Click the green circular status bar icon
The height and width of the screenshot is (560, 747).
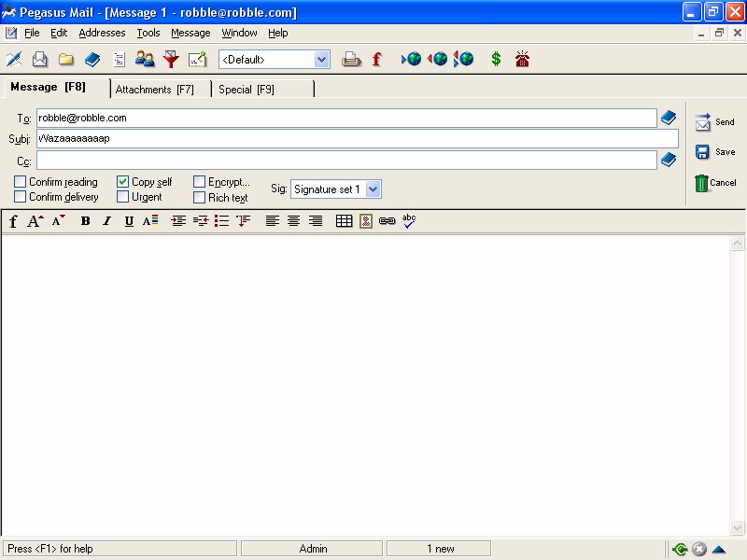click(680, 549)
